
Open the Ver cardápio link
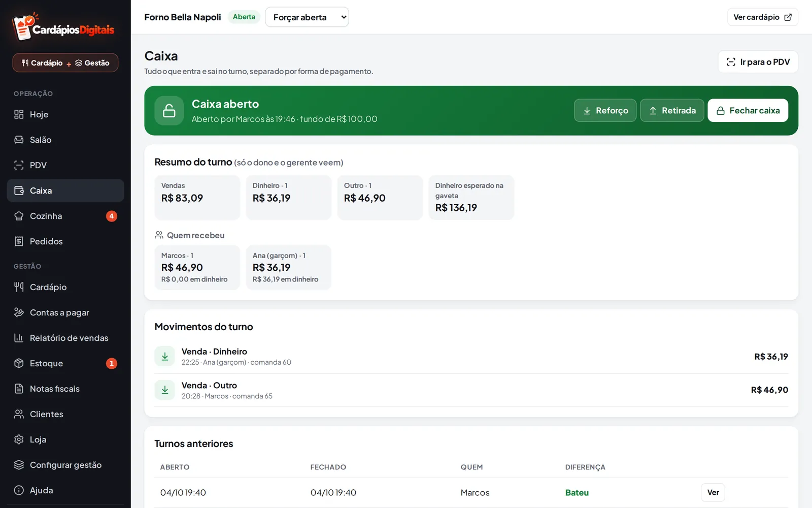(763, 17)
